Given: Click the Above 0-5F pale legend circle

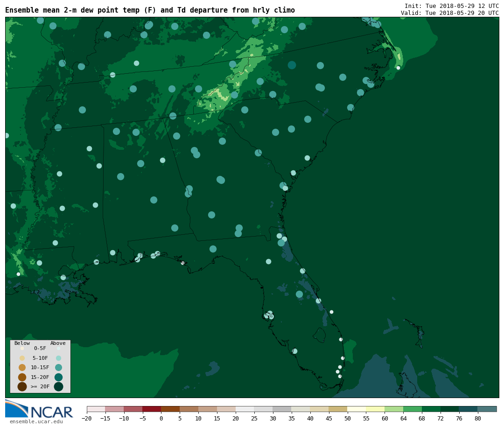Looking at the screenshot, I should [x=58, y=348].
